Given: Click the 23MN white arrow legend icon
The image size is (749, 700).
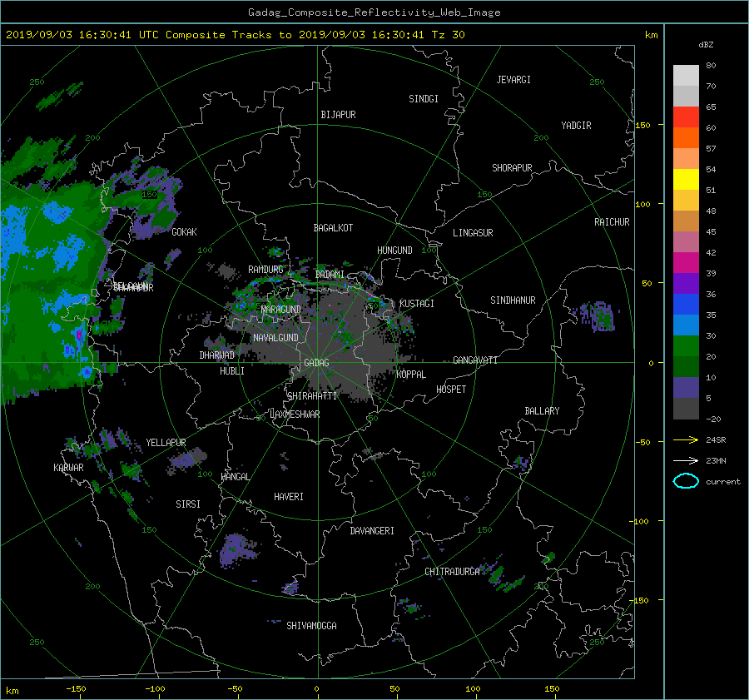Looking at the screenshot, I should [686, 460].
